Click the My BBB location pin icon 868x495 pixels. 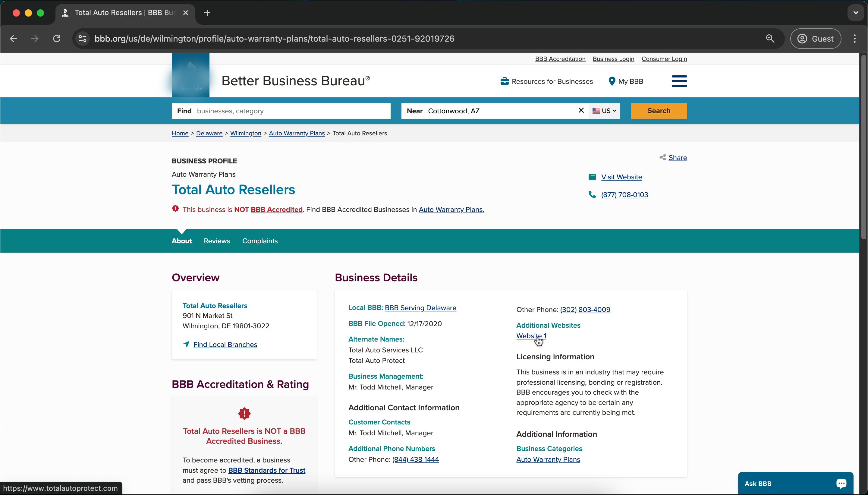tap(612, 81)
